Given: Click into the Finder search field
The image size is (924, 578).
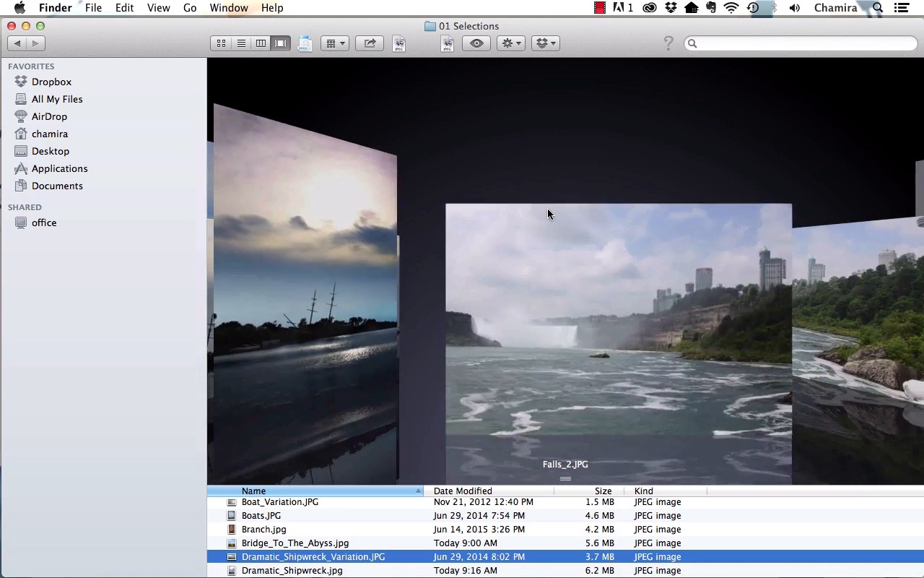Looking at the screenshot, I should pyautogui.click(x=801, y=43).
